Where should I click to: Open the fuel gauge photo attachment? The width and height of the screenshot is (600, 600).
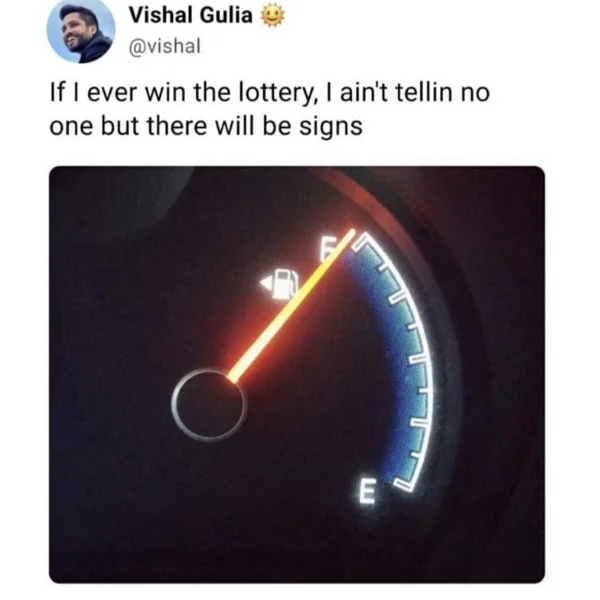point(297,375)
